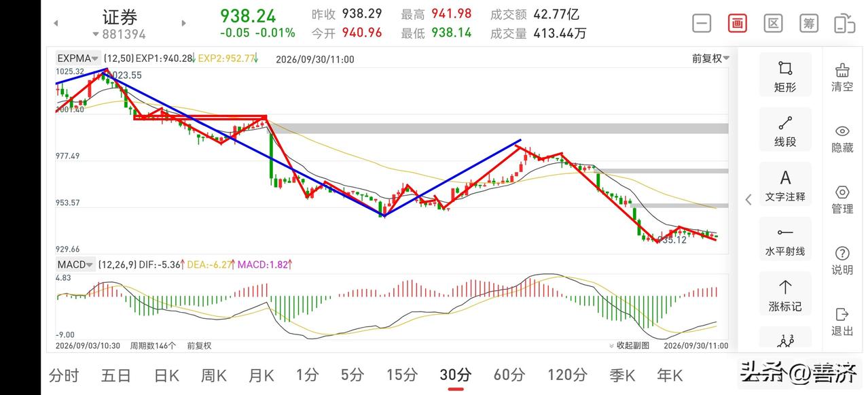The height and width of the screenshot is (395, 868).
Task: Clear drawings with the 清空 icon
Action: tap(842, 77)
